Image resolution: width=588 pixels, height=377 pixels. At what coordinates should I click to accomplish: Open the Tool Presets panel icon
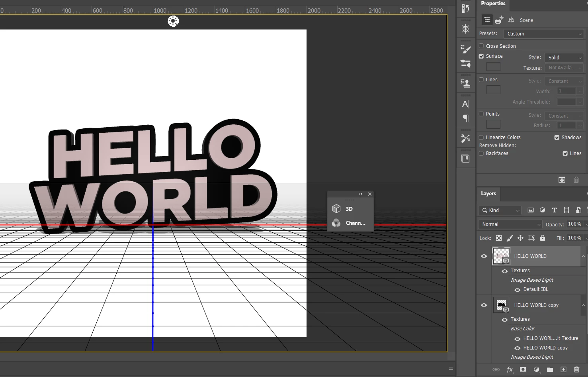click(465, 138)
